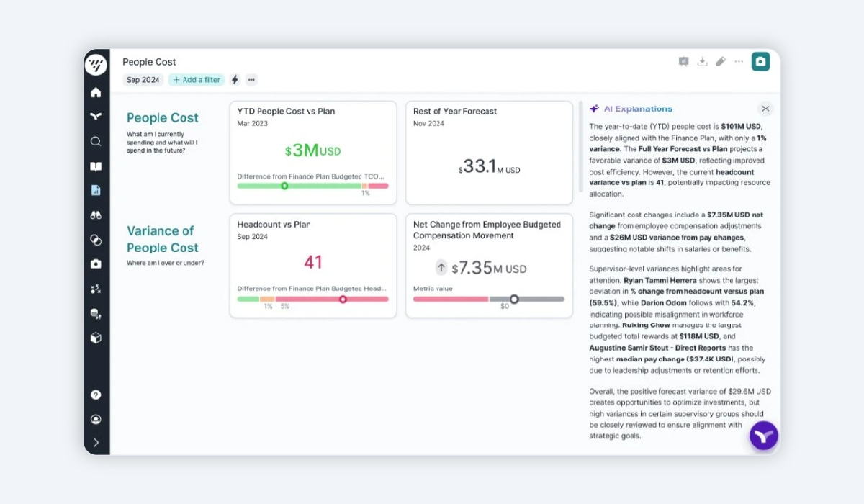Open the help question mark icon

tap(96, 395)
